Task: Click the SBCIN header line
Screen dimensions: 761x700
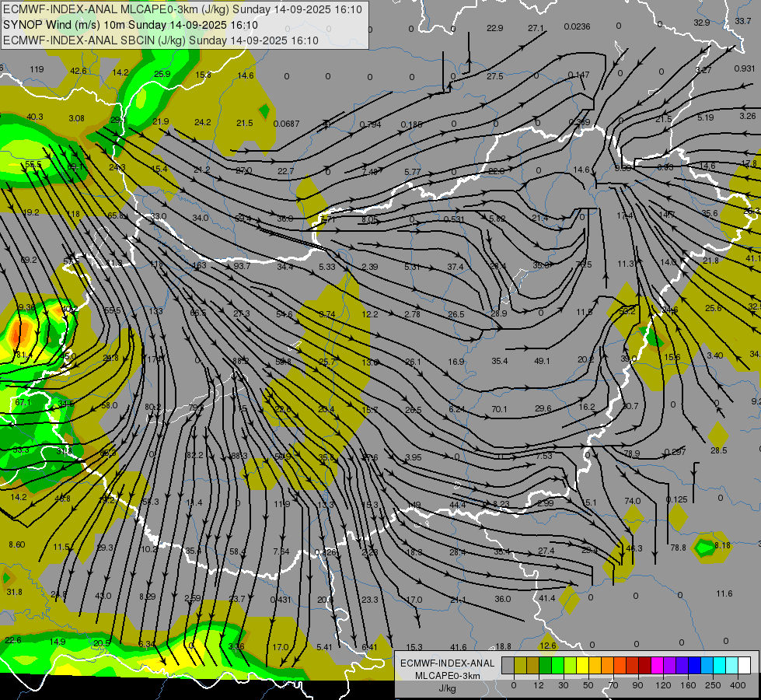Action: point(161,40)
